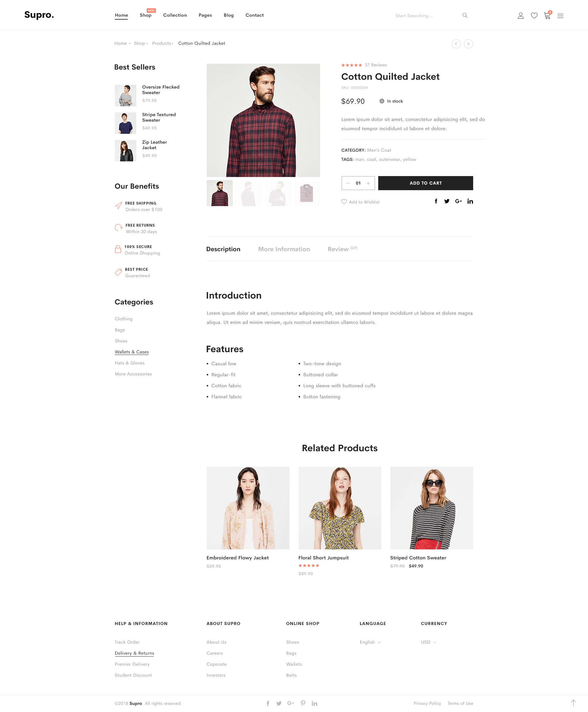Expand the Language selector dropdown

coord(370,642)
